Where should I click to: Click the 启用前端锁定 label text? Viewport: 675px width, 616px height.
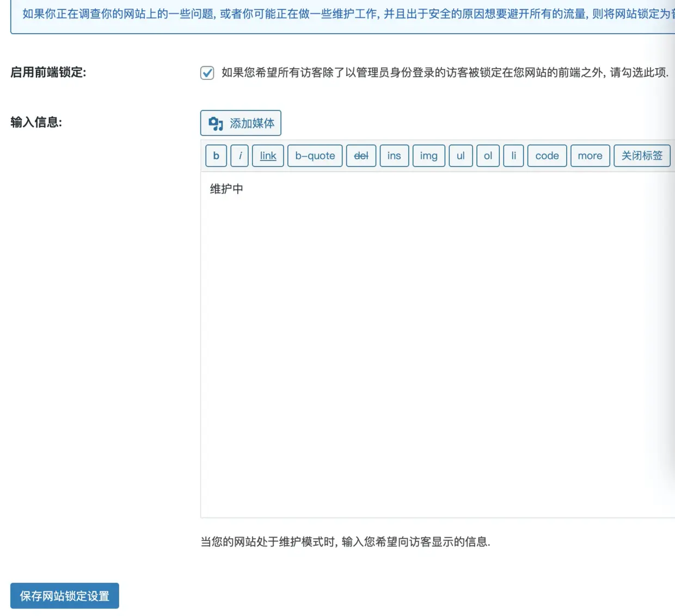48,72
